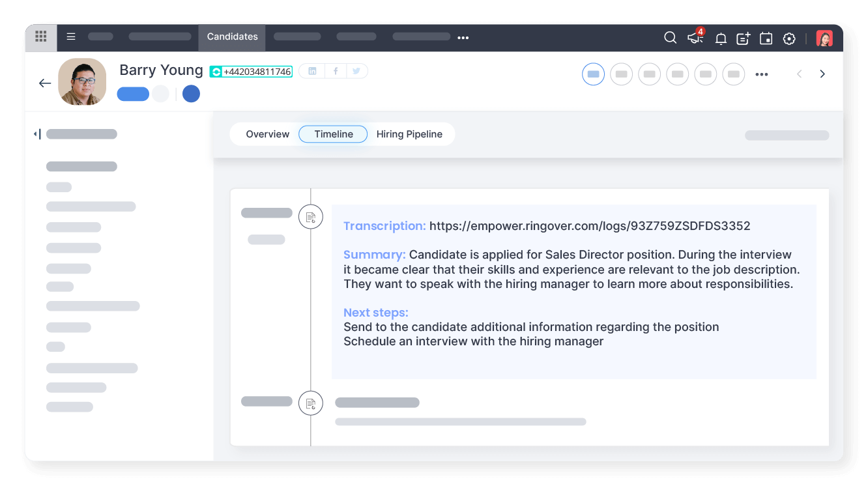Open the settings gear icon

coord(789,38)
